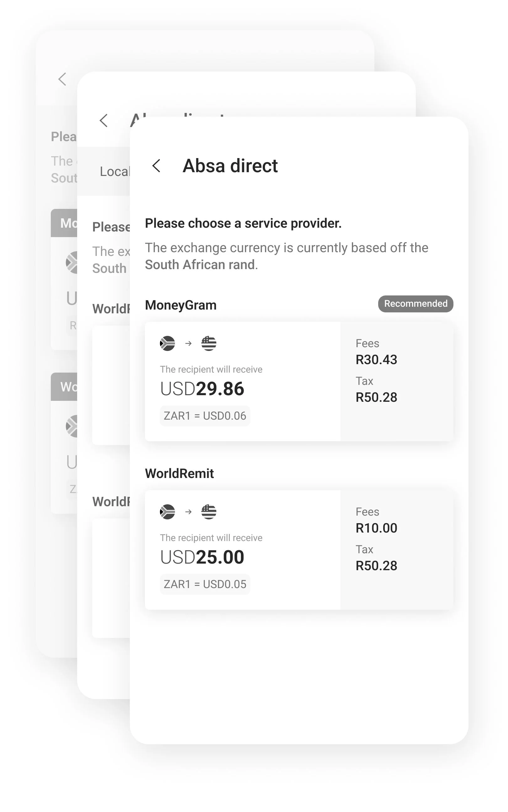This screenshot has width=508, height=812.
Task: Click South African flag in MoneyGram card
Action: pos(167,343)
